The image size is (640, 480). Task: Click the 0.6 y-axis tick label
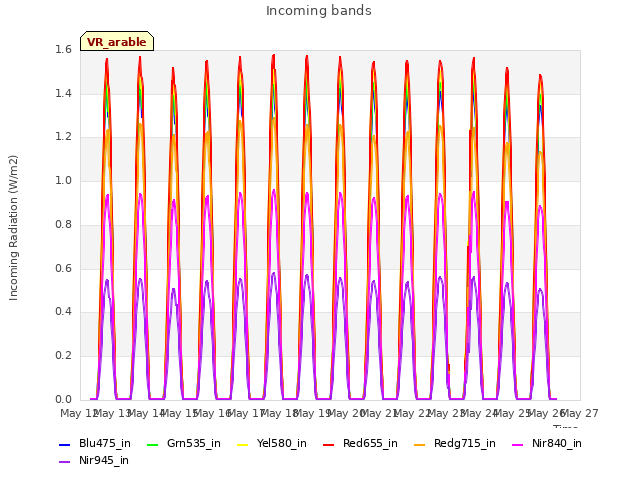[x=63, y=268]
